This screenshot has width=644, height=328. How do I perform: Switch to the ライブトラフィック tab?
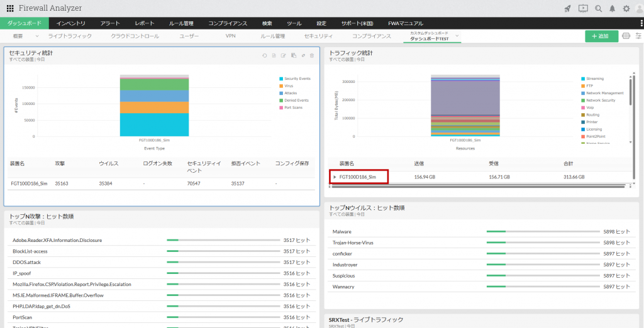point(70,36)
